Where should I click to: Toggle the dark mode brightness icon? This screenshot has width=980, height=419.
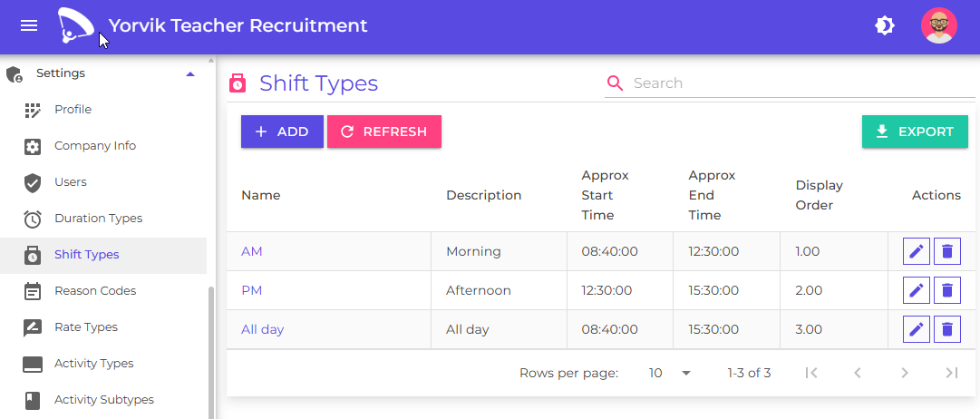(885, 25)
